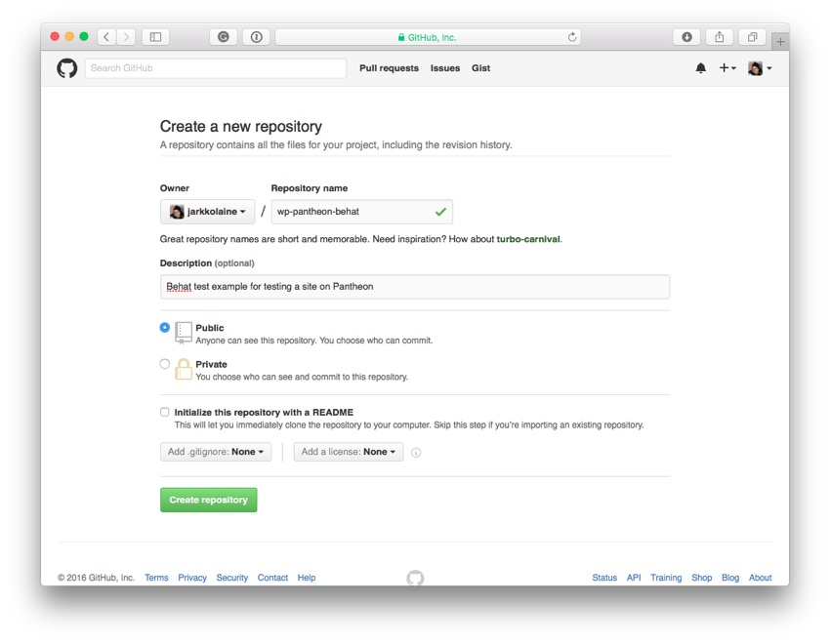Use the turbo-carnival name suggestion
Viewport: 830px width, 644px height.
tap(528, 239)
